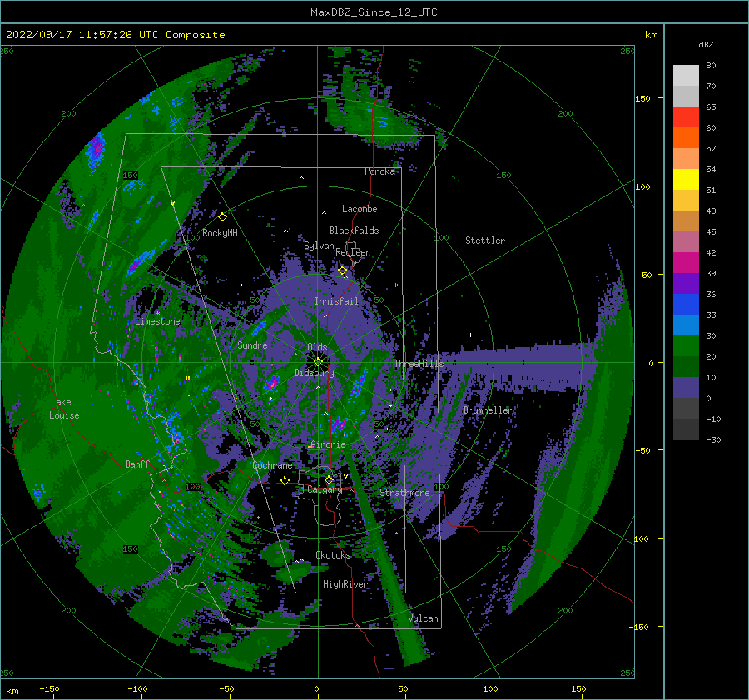Select the dark green 10-20 dBZ legend swatch
Viewport: 749px width, 700px height.
coord(686,367)
